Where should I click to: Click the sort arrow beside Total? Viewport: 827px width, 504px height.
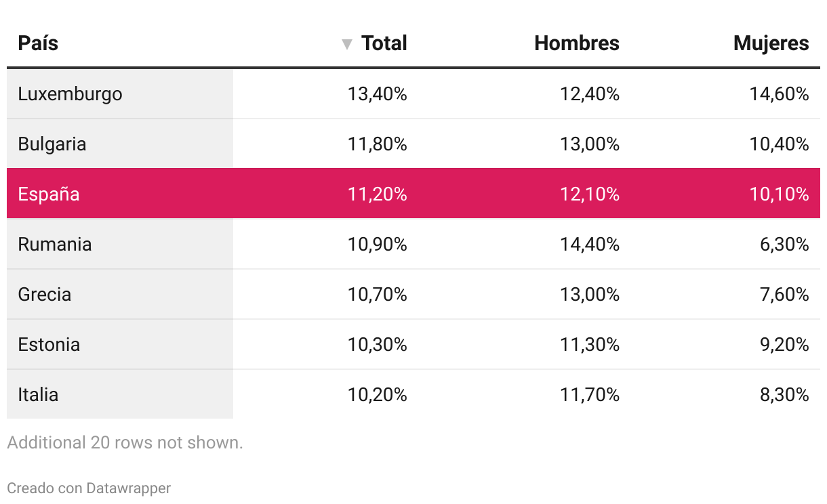click(x=347, y=45)
